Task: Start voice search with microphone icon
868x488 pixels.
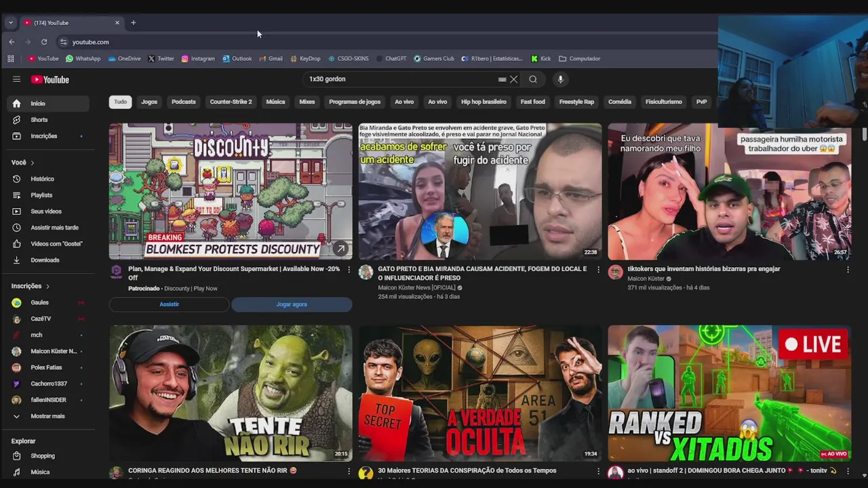Action: [560, 79]
